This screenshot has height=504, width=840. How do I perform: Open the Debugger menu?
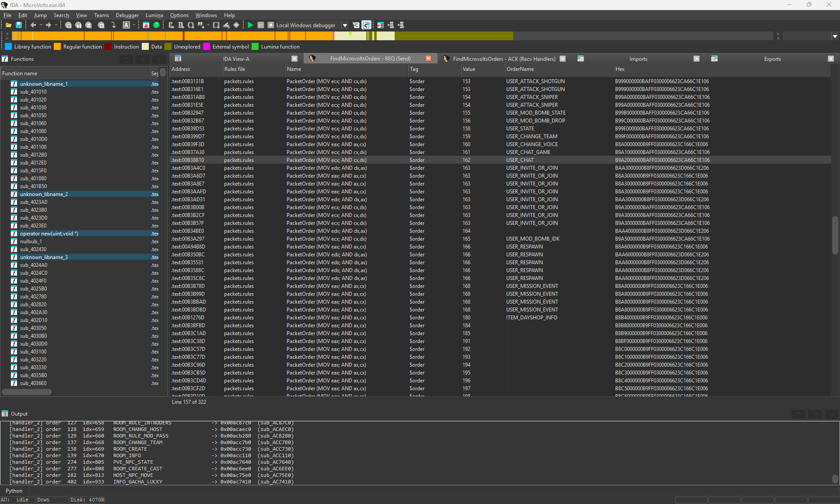click(127, 15)
